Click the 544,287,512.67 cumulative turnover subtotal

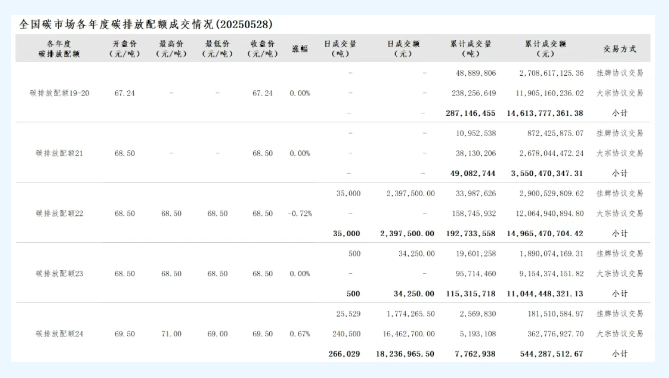pos(552,354)
